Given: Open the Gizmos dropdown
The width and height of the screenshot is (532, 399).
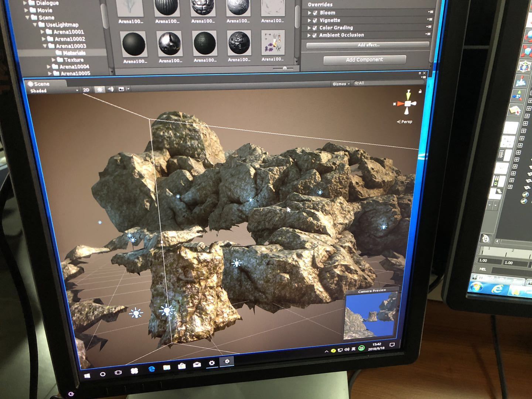Looking at the screenshot, I should coord(341,84).
